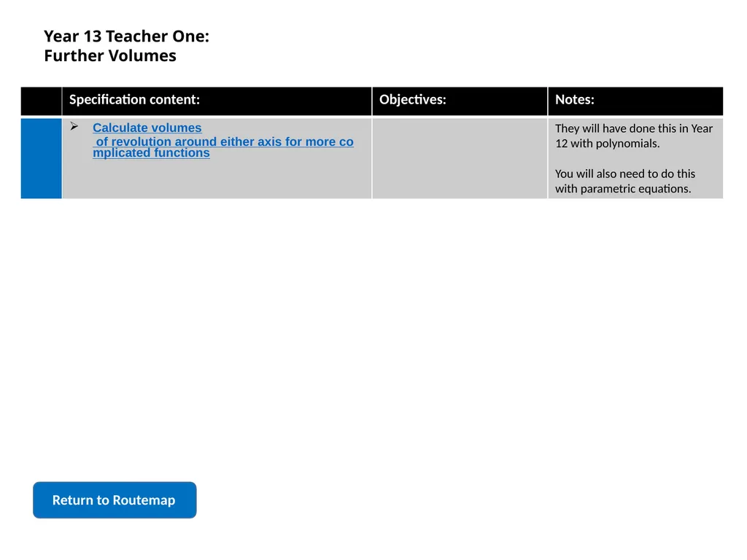Click the 'Notes:' label text
This screenshot has height=560, width=747.
[x=575, y=99]
